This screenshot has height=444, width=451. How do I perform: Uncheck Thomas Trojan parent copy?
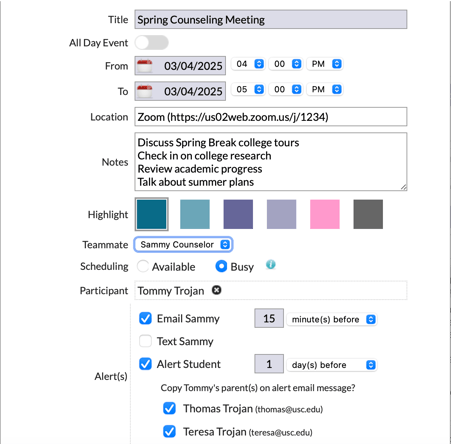pyautogui.click(x=169, y=408)
